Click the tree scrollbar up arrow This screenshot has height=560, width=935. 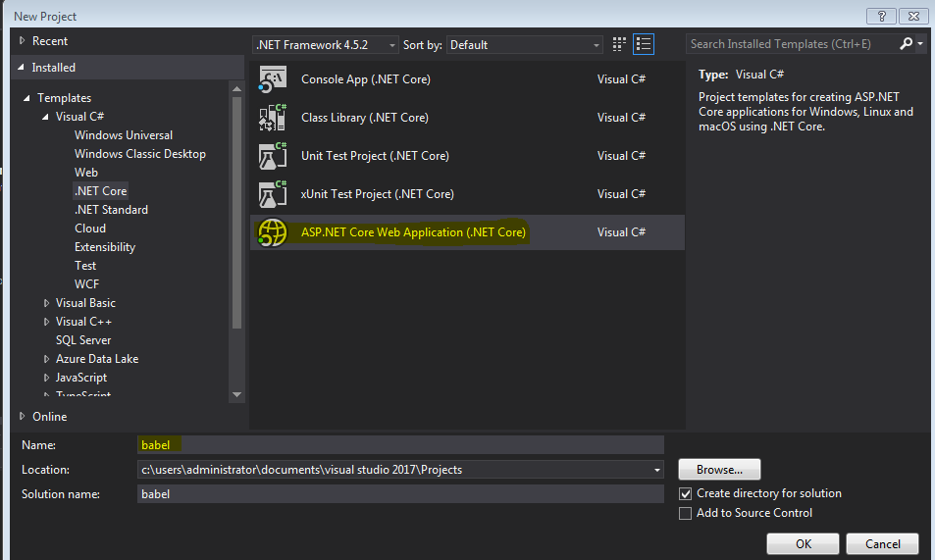pyautogui.click(x=236, y=89)
